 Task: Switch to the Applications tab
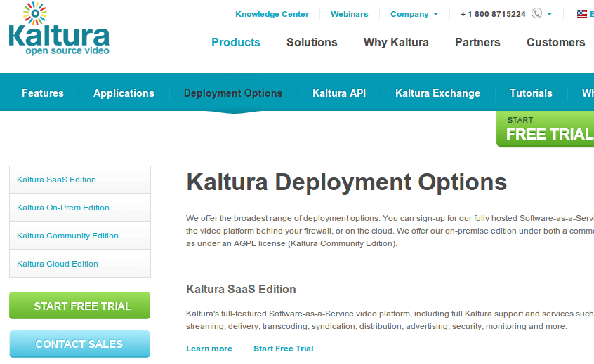pos(124,93)
